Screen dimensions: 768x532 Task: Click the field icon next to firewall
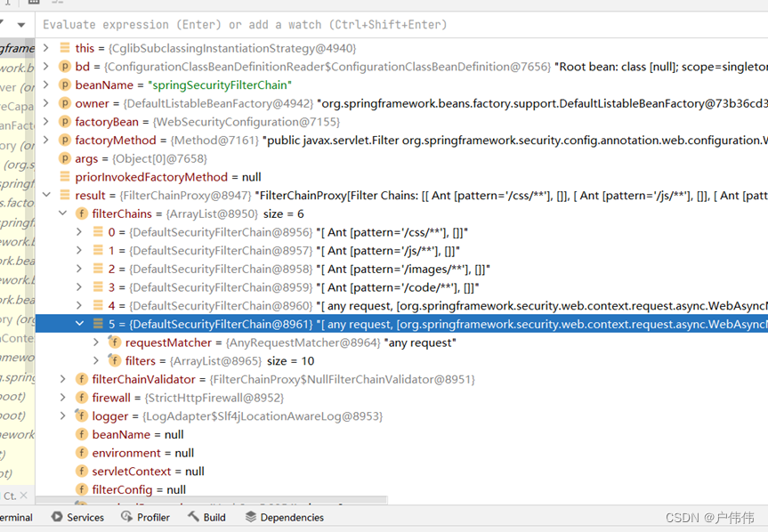coord(81,398)
